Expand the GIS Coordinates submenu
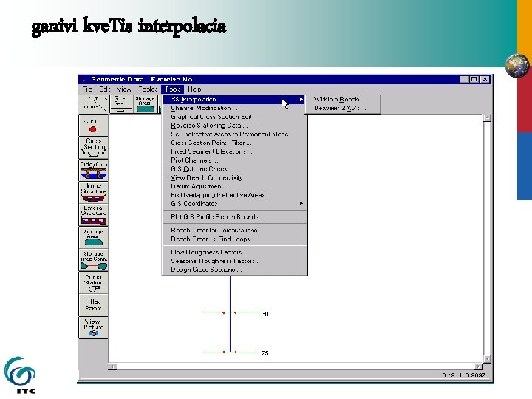The image size is (532, 399). [234, 204]
